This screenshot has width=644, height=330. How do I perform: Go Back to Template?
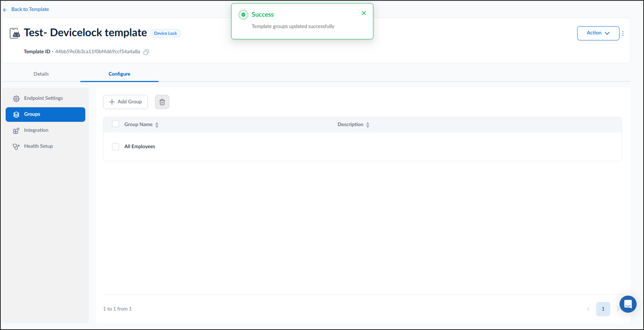click(x=26, y=9)
